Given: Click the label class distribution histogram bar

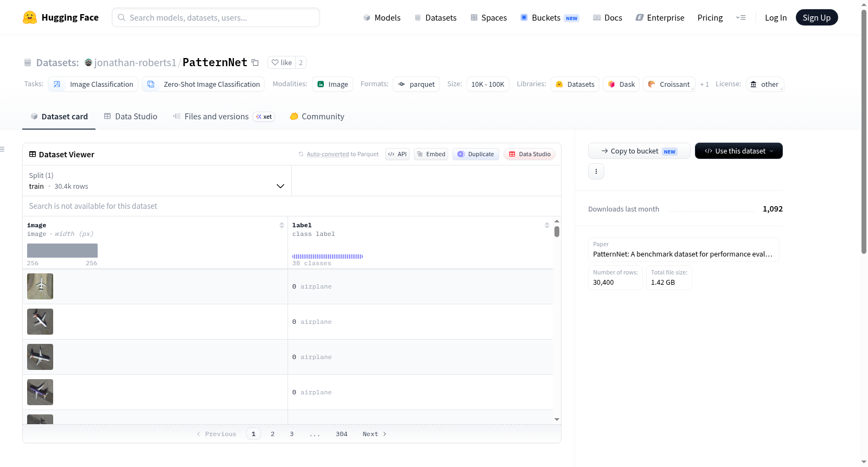Looking at the screenshot, I should pos(328,257).
